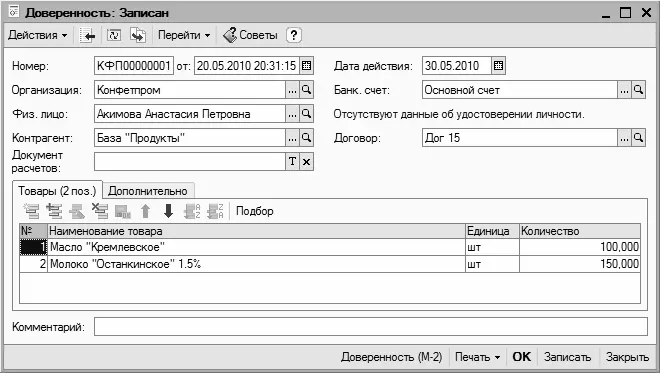Click the magnifier open icon for Физ. лицо
This screenshot has height=373, width=660.
click(x=306, y=114)
